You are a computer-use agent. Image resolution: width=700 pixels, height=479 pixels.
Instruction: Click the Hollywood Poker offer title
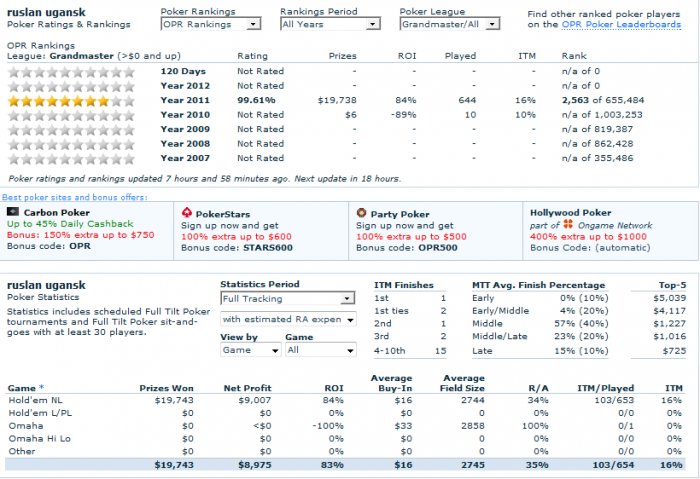click(571, 212)
